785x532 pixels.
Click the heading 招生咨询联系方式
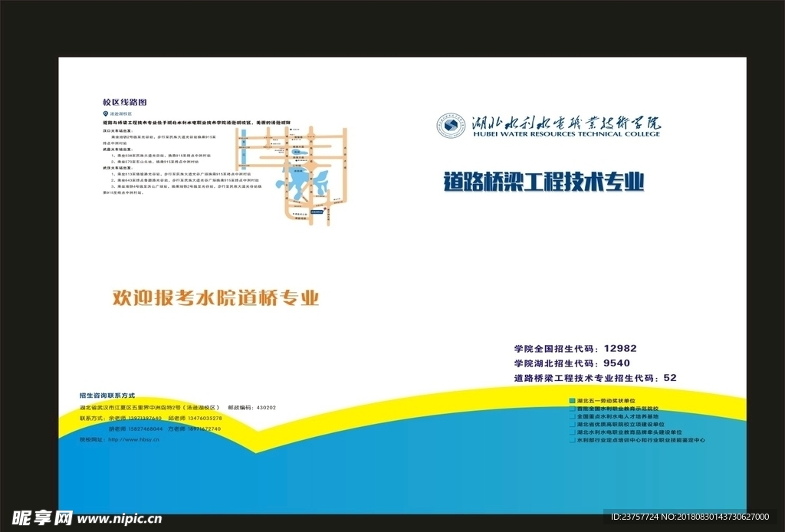click(x=107, y=396)
